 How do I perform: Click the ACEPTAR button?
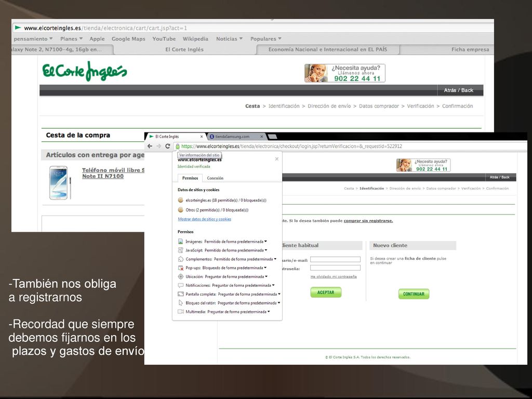(x=326, y=292)
